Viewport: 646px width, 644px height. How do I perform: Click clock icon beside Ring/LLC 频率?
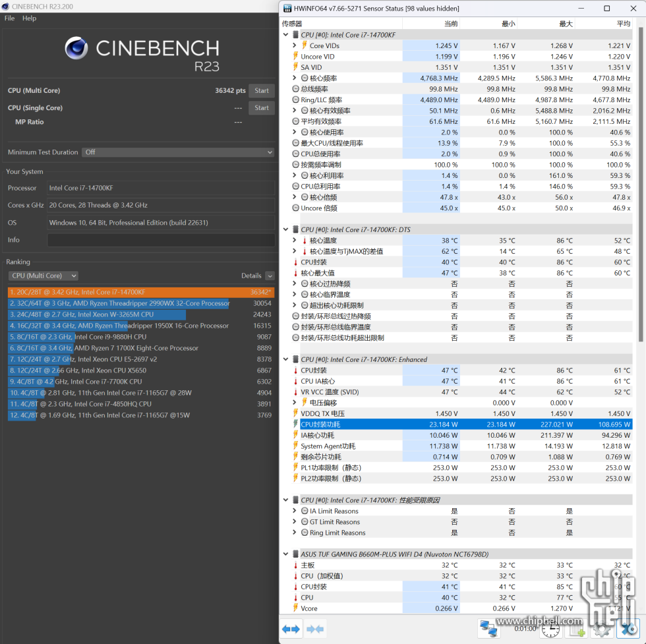click(x=295, y=100)
